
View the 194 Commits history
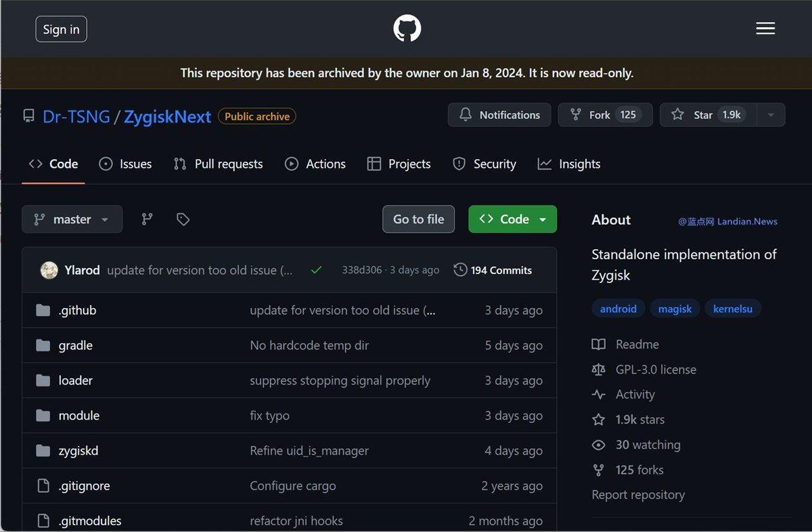click(x=493, y=270)
